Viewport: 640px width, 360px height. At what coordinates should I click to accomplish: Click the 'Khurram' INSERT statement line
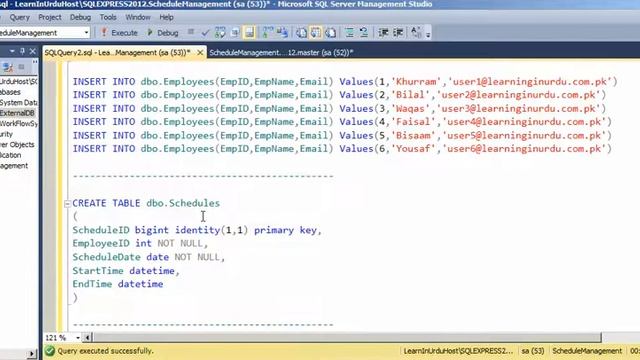pos(345,82)
